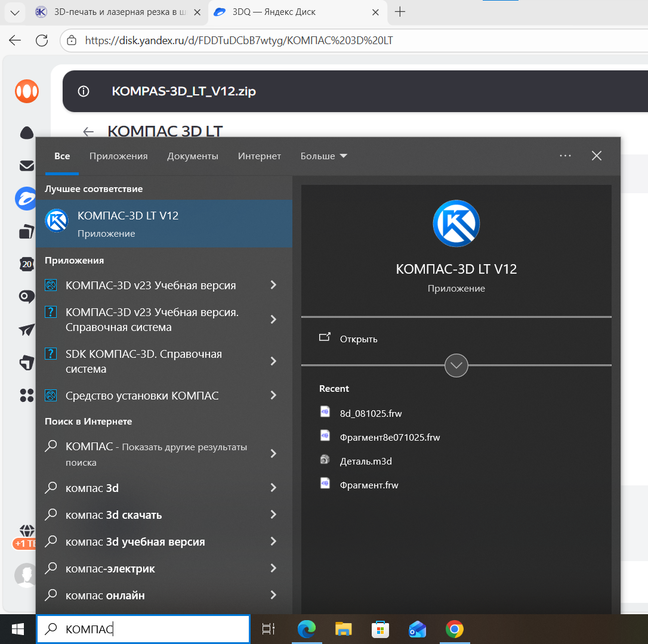
Task: Click the paper plane icon in the Yandex sidebar
Action: click(x=27, y=330)
